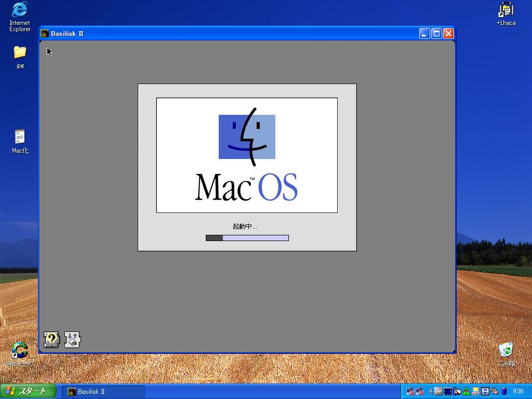Click the blocked speaker tray icon
The width and height of the screenshot is (532, 399).
click(x=495, y=392)
